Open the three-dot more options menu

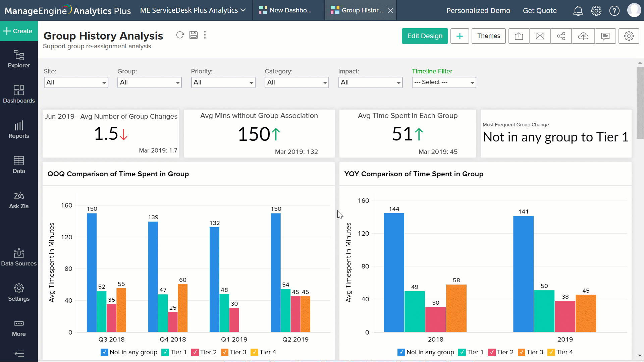[x=205, y=35]
